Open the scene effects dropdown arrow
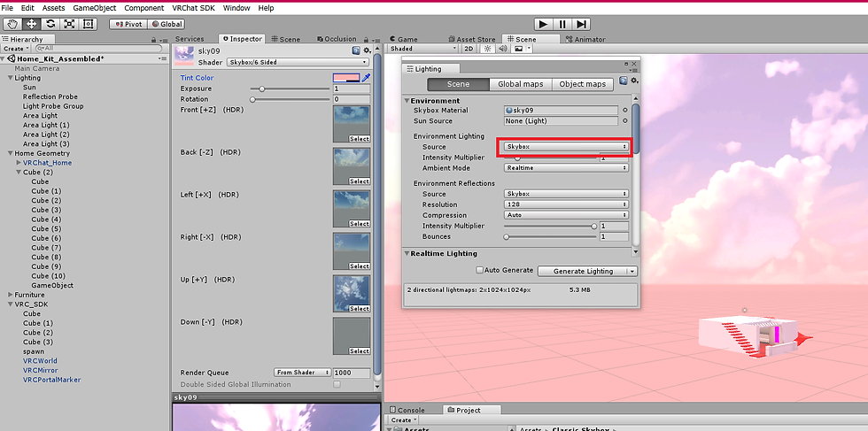Image resolution: width=868 pixels, height=431 pixels. tap(530, 49)
